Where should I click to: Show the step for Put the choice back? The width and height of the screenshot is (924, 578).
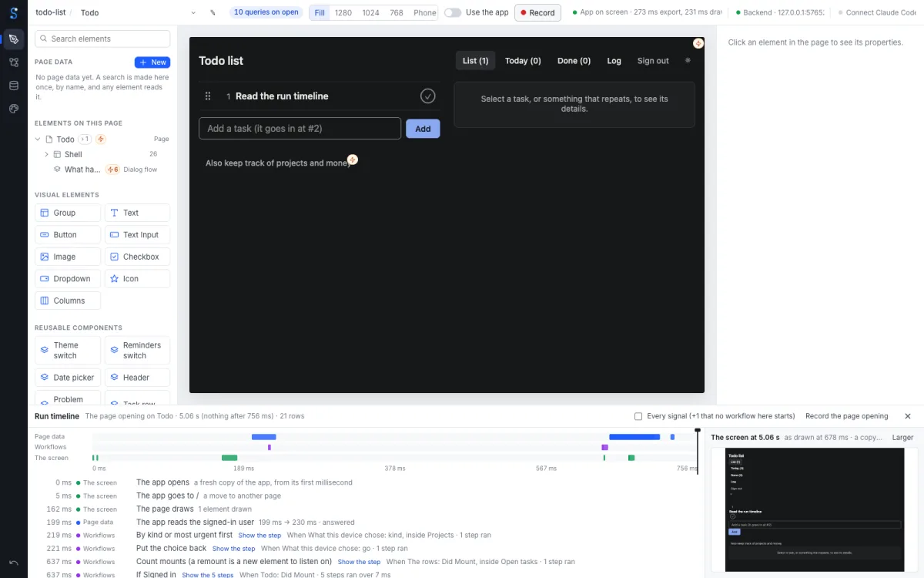tap(233, 549)
